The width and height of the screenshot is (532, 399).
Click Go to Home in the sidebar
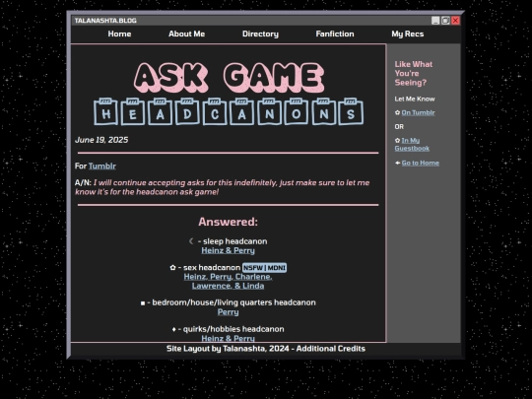pyautogui.click(x=421, y=163)
